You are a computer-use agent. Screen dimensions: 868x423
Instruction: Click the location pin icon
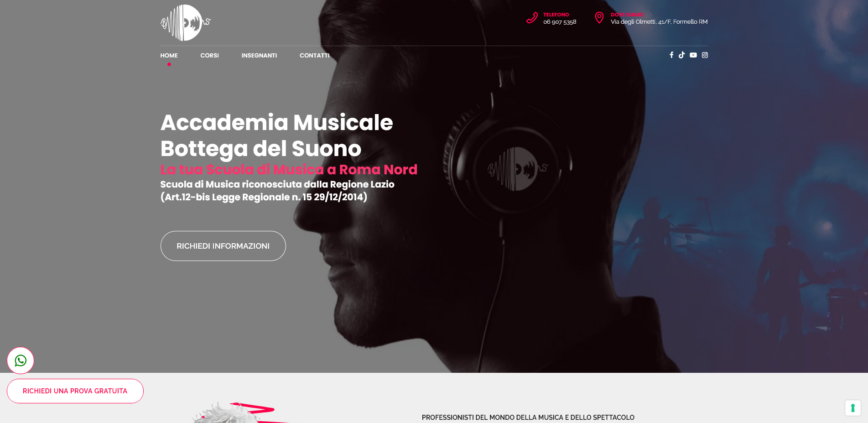(x=599, y=18)
